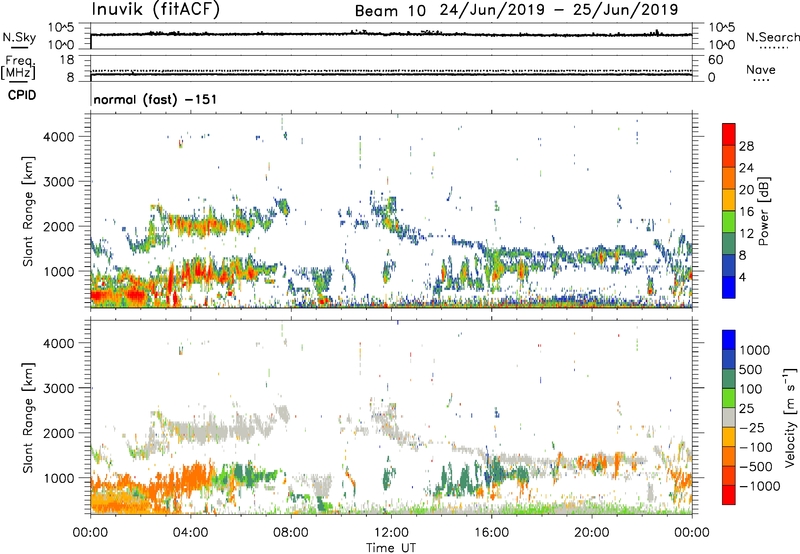Click the 'Nave' legend label

[x=761, y=69]
